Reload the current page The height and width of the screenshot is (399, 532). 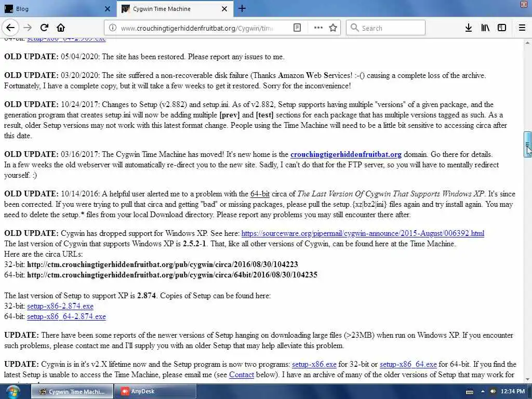[x=45, y=28]
